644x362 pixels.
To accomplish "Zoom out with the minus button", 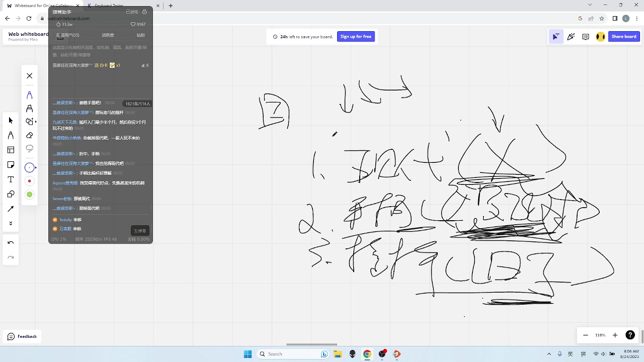I will [586, 335].
